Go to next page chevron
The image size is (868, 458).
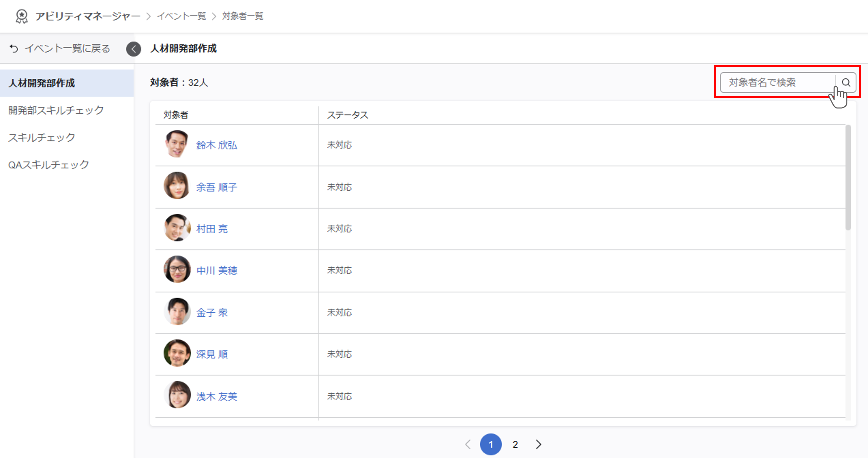pos(538,444)
